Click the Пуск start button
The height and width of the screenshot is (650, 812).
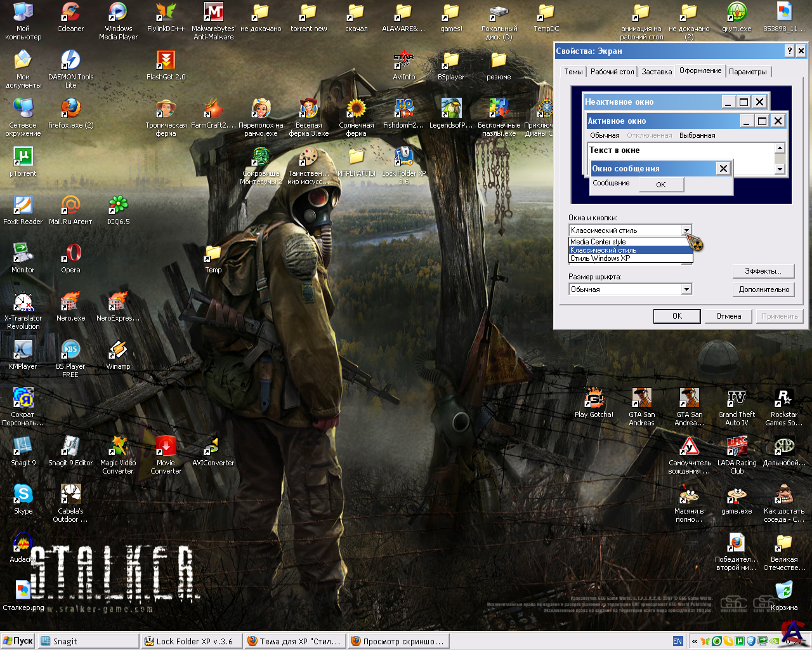(x=18, y=641)
